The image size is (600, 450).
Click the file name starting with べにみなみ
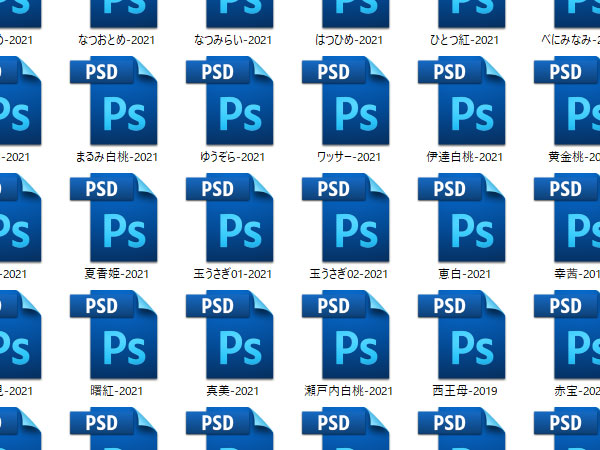tap(571, 40)
